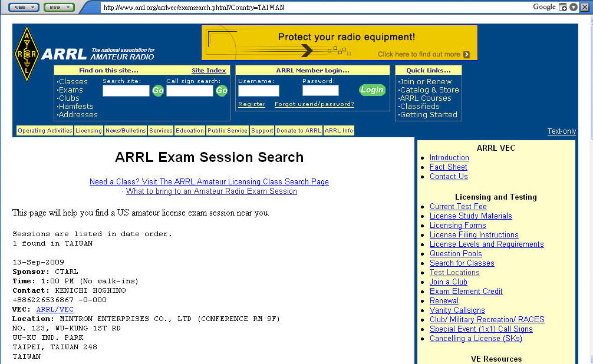Open the WEB dropdown button
The image size is (593, 364).
pyautogui.click(x=24, y=7)
